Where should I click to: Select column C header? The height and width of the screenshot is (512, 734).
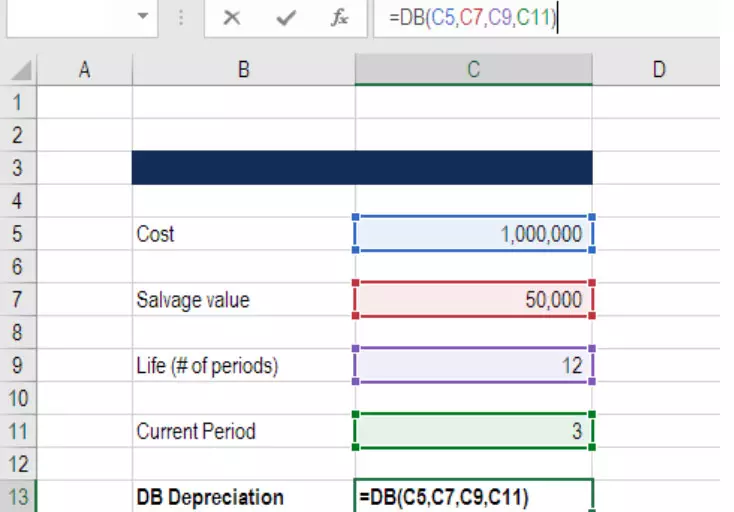point(473,70)
